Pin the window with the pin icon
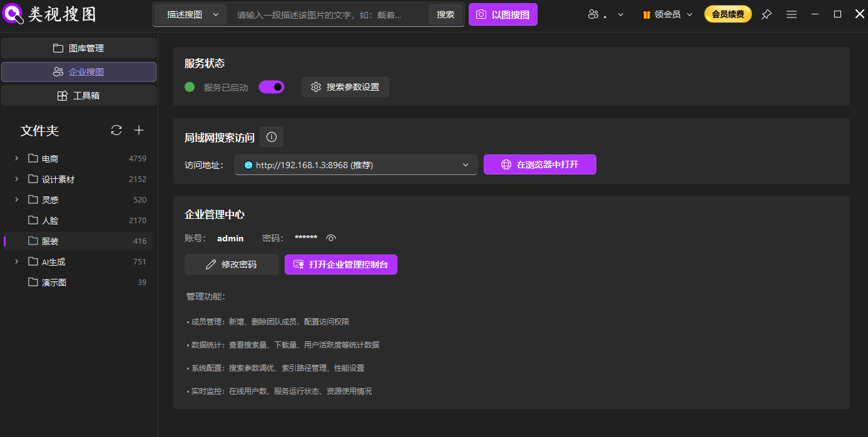 pos(766,14)
